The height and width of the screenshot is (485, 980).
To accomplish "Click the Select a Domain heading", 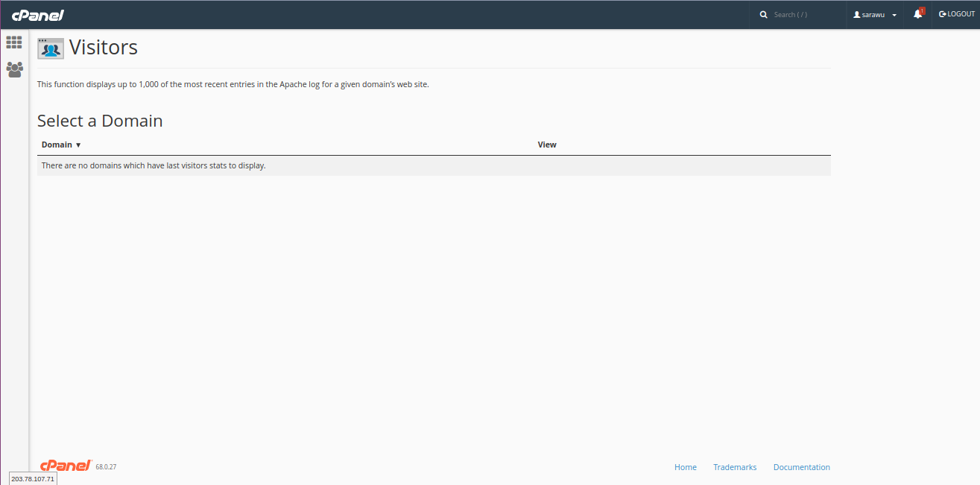I will 100,121.
